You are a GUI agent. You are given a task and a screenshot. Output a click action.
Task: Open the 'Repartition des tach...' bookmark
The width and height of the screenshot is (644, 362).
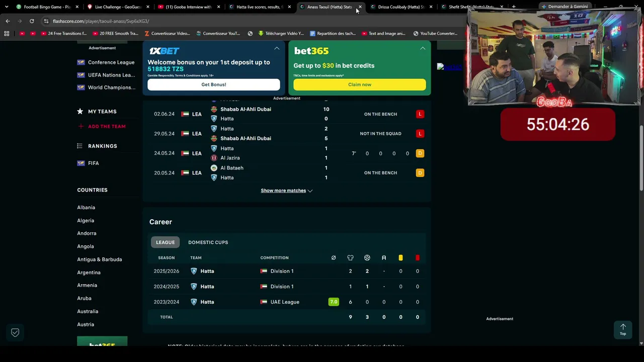333,34
